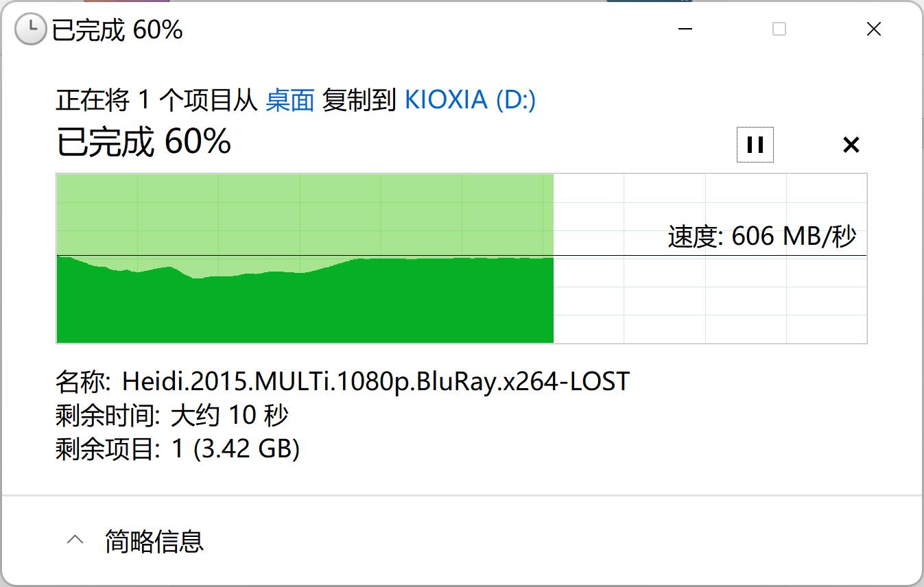Click the clock icon in the title bar
The width and height of the screenshot is (924, 587).
tap(29, 29)
